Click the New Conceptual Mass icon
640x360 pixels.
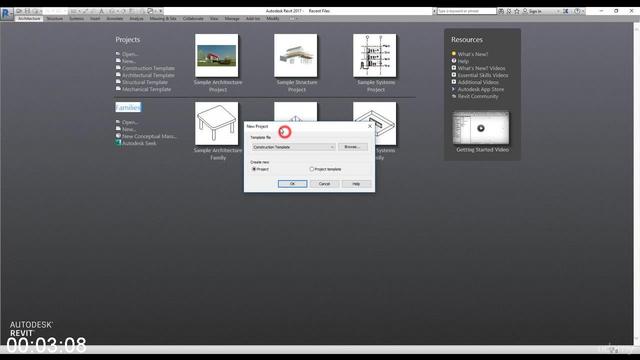118,136
